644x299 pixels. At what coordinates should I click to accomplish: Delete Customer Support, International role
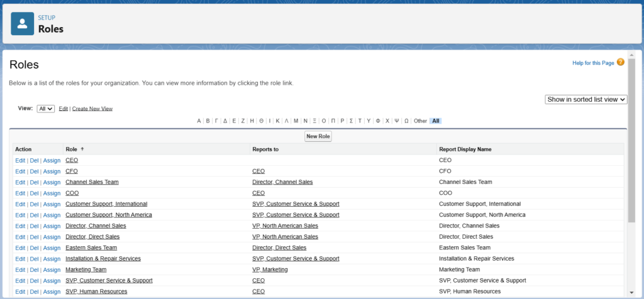tap(34, 204)
